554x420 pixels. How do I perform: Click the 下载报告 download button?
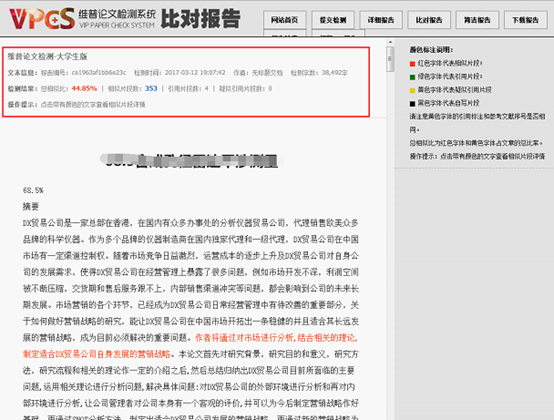click(525, 20)
